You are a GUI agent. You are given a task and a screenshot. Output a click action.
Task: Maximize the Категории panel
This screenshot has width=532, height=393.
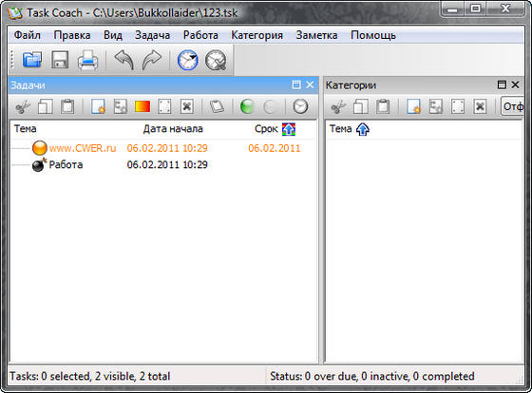tap(502, 84)
